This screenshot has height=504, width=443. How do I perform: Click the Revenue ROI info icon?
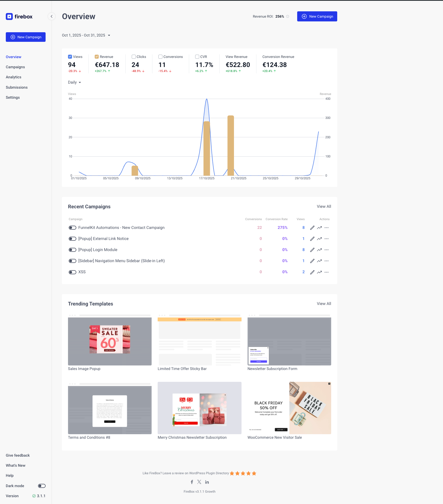coord(288,16)
